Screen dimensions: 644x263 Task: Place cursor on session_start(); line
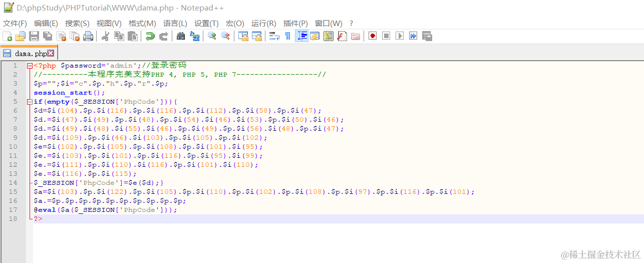[x=70, y=93]
